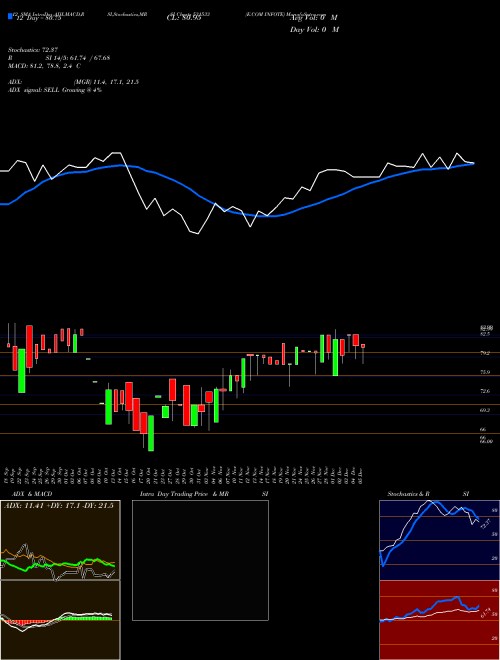Select the 'Stochastics: 72.37' reading
Viewport: 500px width, 660px height.
33,50
